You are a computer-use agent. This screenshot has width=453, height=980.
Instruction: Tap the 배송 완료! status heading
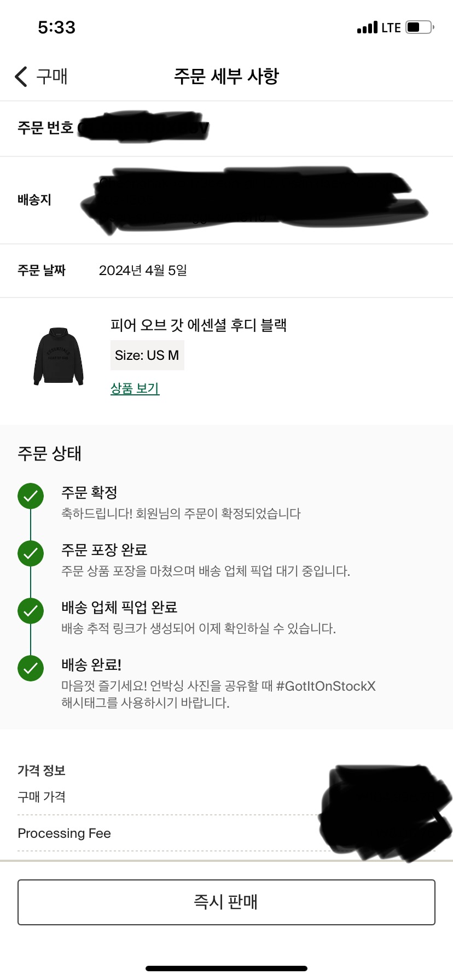91,665
